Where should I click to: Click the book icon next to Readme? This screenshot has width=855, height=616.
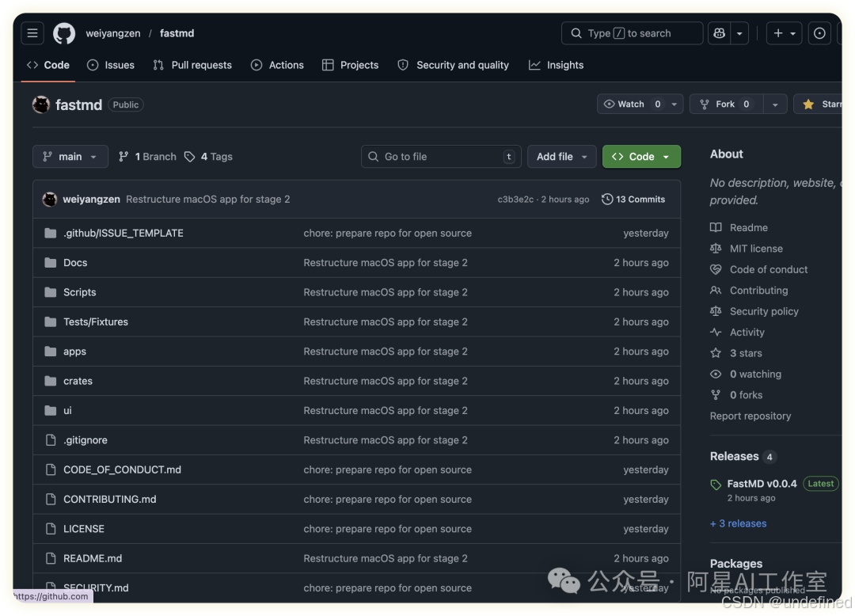tap(716, 228)
